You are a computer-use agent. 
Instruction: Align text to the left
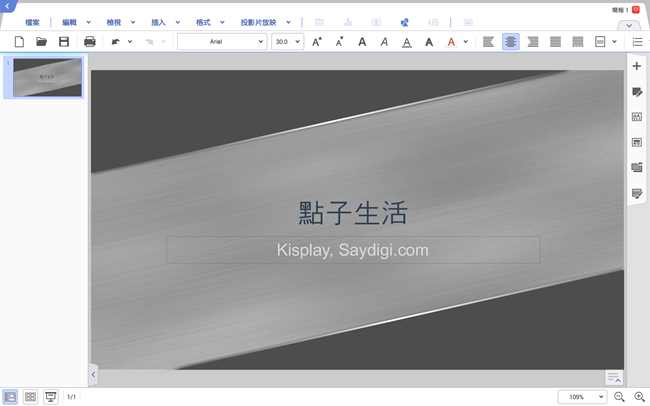[x=488, y=42]
